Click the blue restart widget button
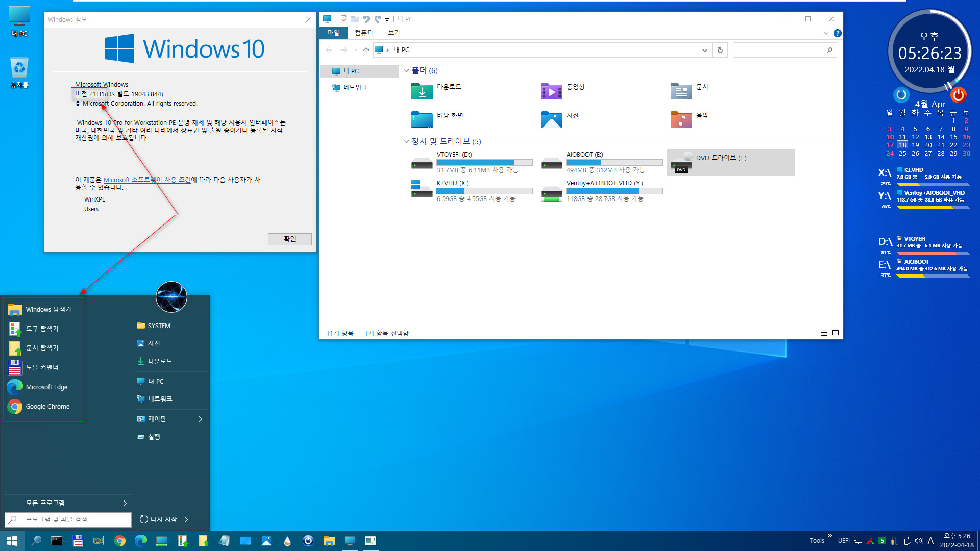The image size is (980, 551). tap(901, 95)
